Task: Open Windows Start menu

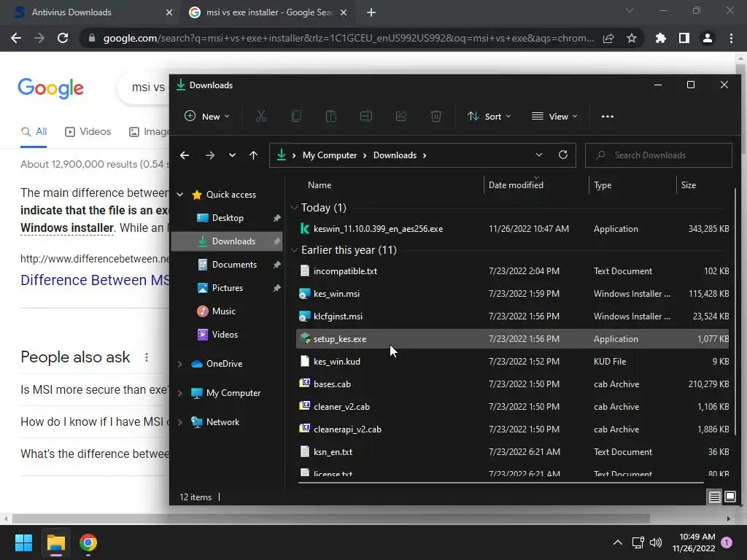Action: coord(23,542)
